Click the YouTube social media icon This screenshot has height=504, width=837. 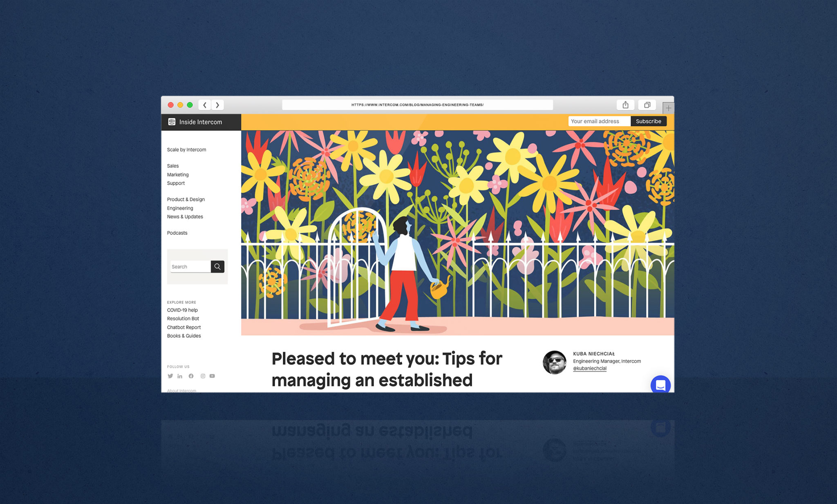pyautogui.click(x=212, y=376)
